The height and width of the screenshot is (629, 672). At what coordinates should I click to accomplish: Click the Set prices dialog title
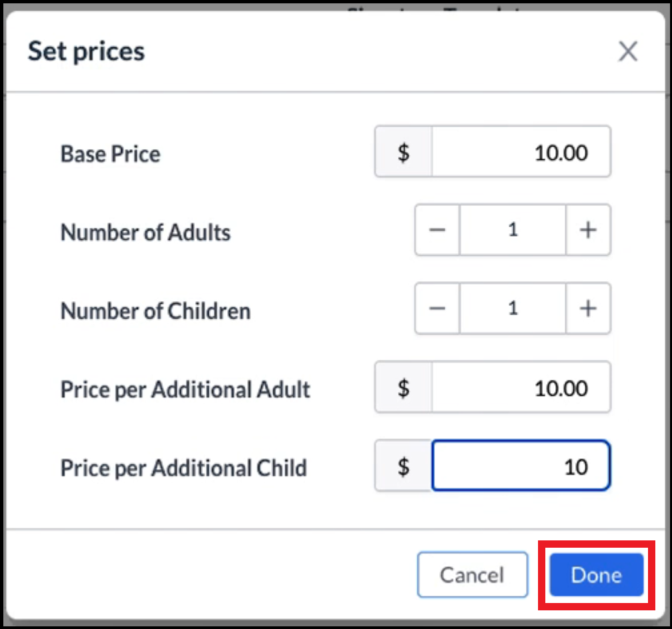(x=86, y=51)
